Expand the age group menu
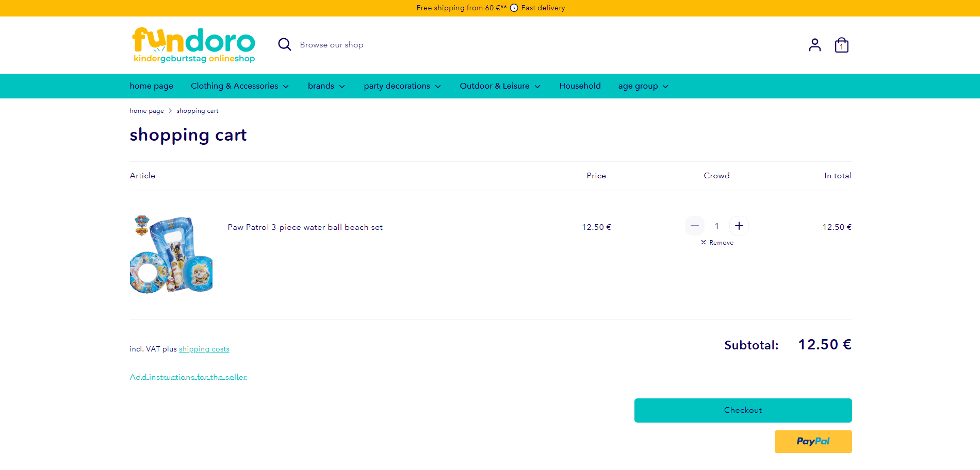Screen dimensions: 980x470 coord(643,86)
